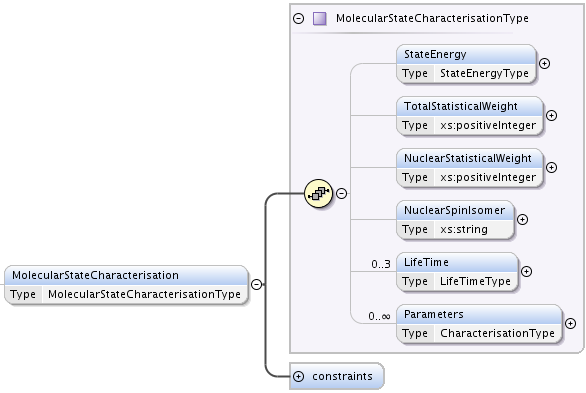Screen dimensions: 586x393
Task: Click the 0..3 cardinality label
Action: (x=381, y=264)
